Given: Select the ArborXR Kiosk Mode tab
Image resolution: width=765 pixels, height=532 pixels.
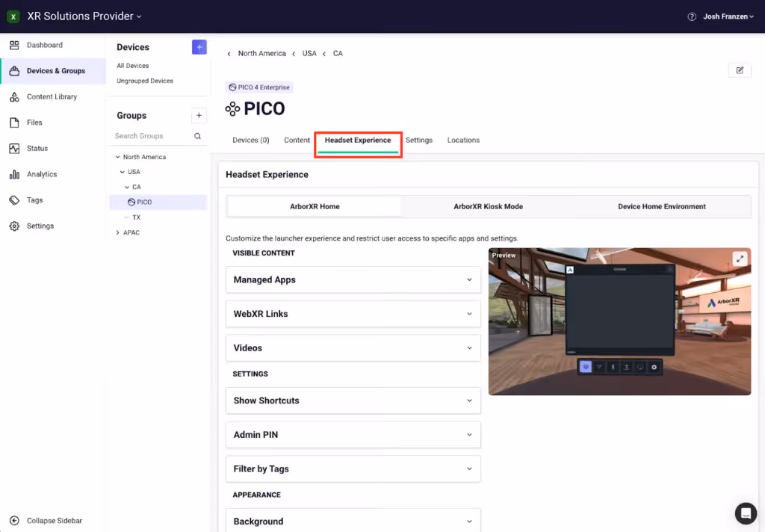Looking at the screenshot, I should point(489,206).
